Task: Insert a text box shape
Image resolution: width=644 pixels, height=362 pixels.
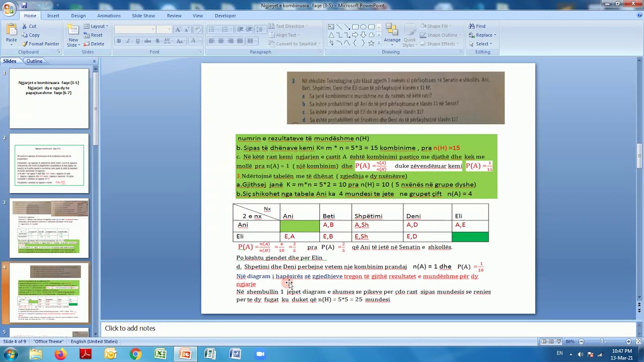Action: coord(331,27)
